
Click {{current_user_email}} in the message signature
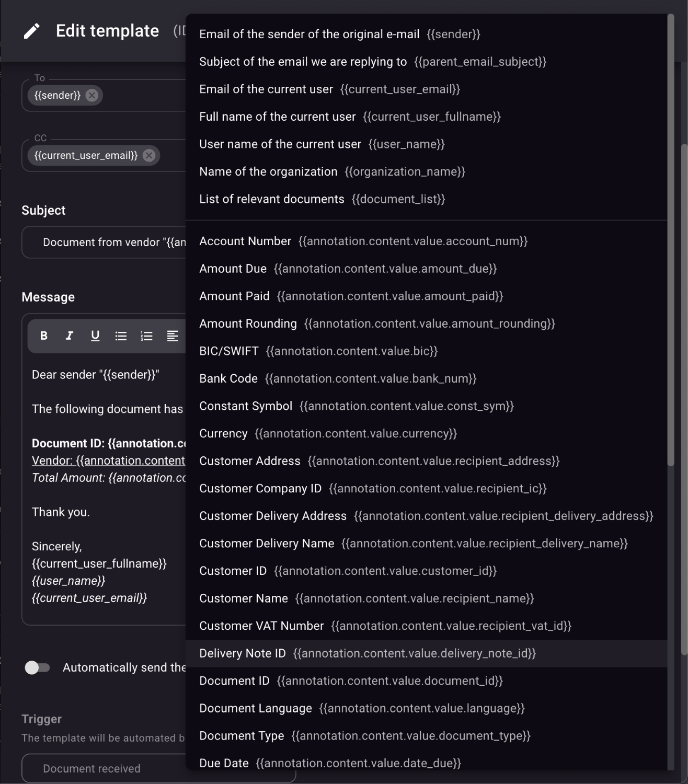[89, 598]
